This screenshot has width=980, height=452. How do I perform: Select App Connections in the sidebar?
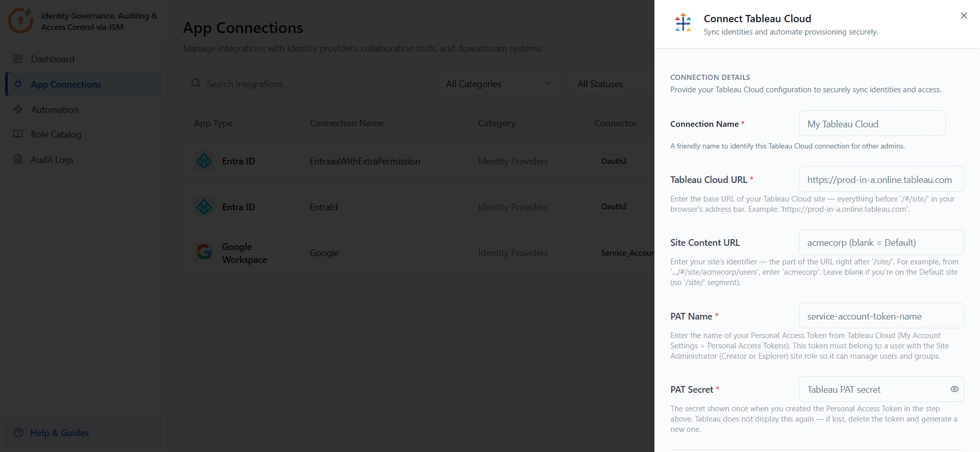[x=83, y=84]
